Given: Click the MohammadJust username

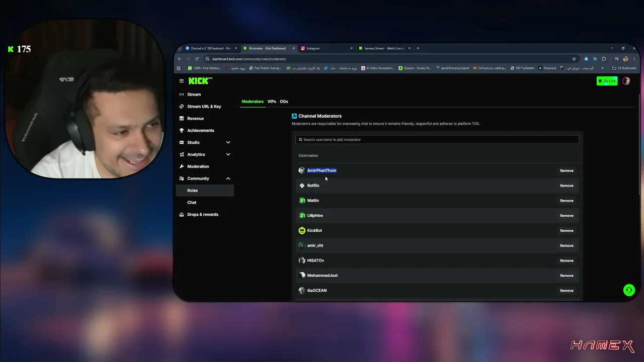Looking at the screenshot, I should click(x=323, y=276).
